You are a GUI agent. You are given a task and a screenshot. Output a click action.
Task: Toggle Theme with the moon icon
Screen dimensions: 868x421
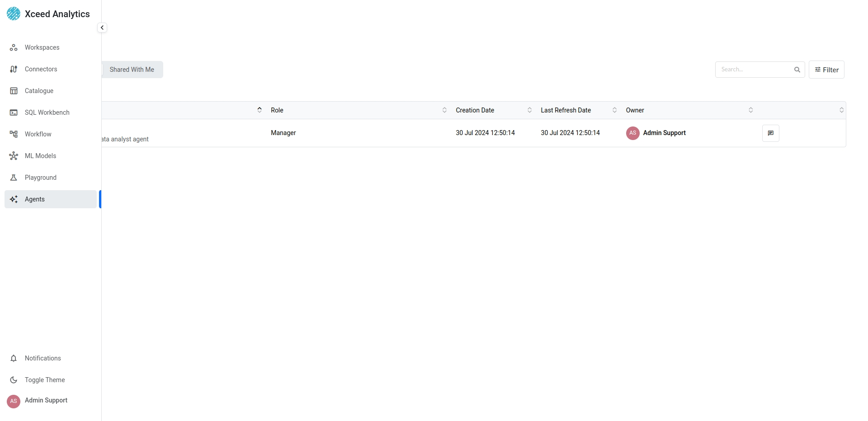coord(14,380)
